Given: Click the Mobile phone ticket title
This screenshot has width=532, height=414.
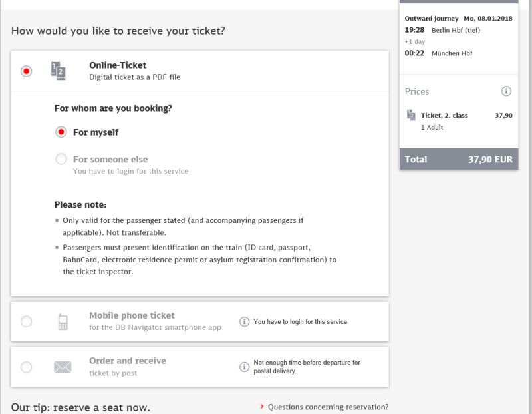Looking at the screenshot, I should coord(132,316).
